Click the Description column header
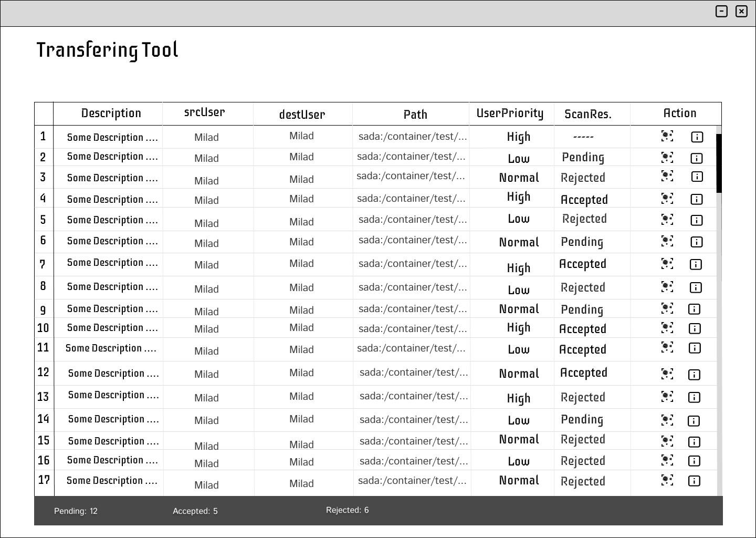Image resolution: width=756 pixels, height=538 pixels. (111, 113)
